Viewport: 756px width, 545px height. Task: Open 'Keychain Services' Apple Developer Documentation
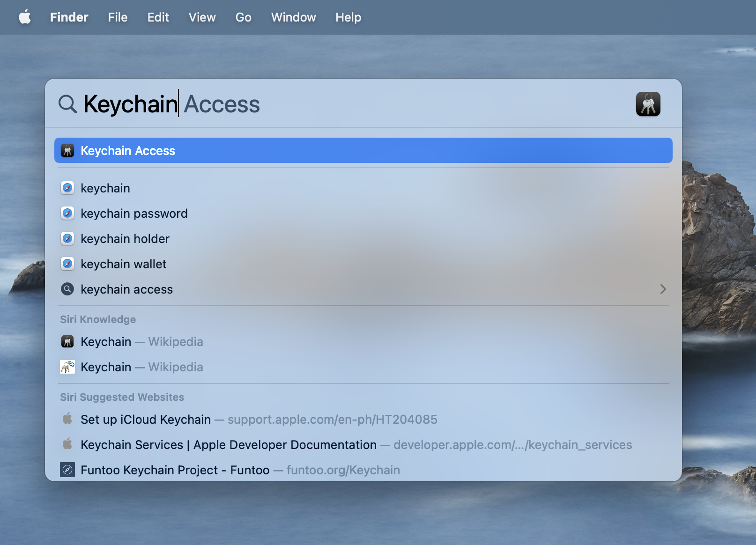(x=363, y=445)
